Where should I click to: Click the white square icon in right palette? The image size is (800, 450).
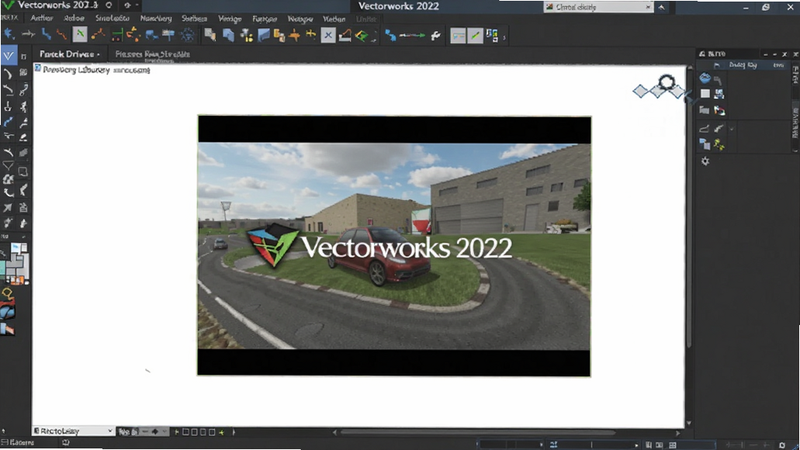[705, 93]
